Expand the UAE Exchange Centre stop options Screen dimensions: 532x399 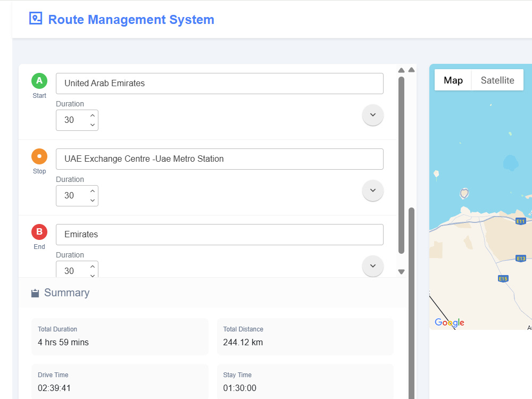click(x=372, y=190)
